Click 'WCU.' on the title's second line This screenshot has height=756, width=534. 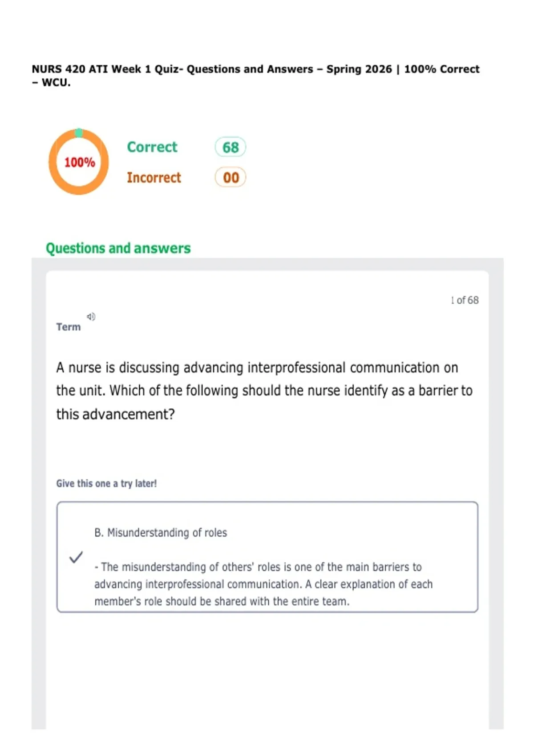[x=56, y=83]
